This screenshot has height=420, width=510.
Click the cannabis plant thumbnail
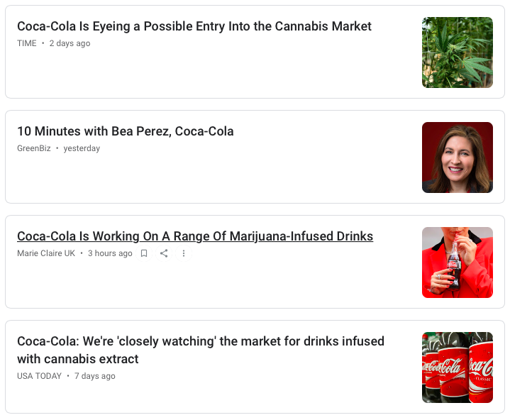coord(457,52)
